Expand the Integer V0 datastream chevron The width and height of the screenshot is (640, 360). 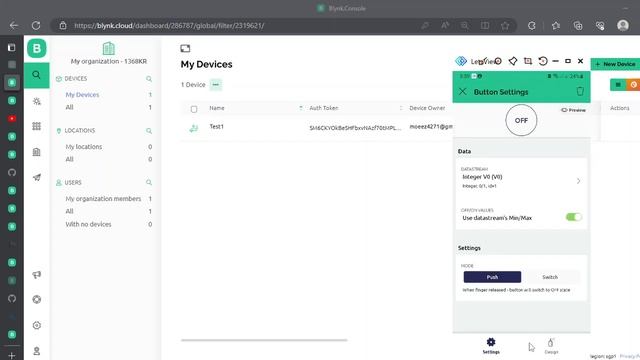pos(578,181)
